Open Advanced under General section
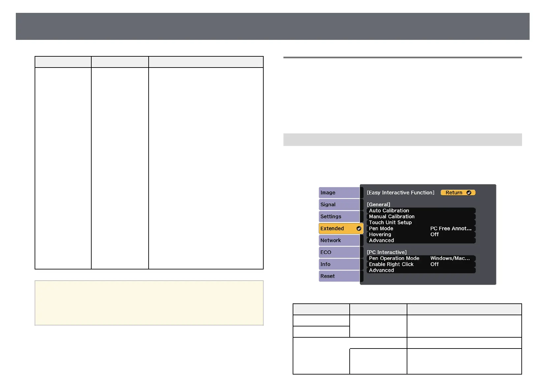 click(x=421, y=240)
